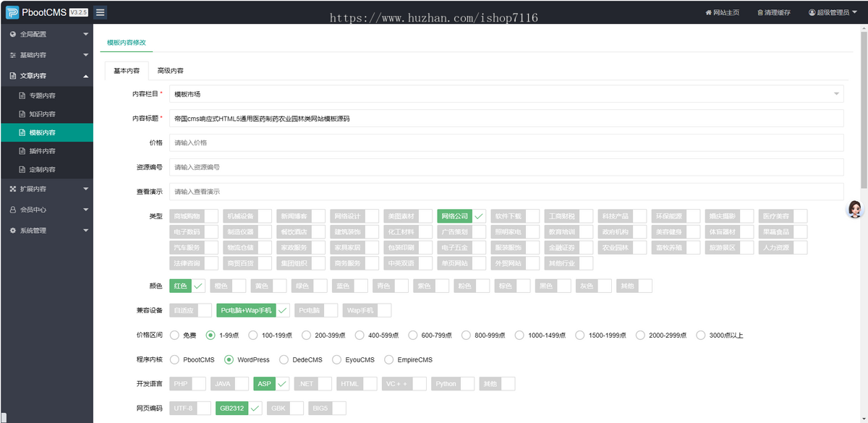Click the 全局配置 globe icon in sidebar
868x423 pixels.
pos(13,34)
